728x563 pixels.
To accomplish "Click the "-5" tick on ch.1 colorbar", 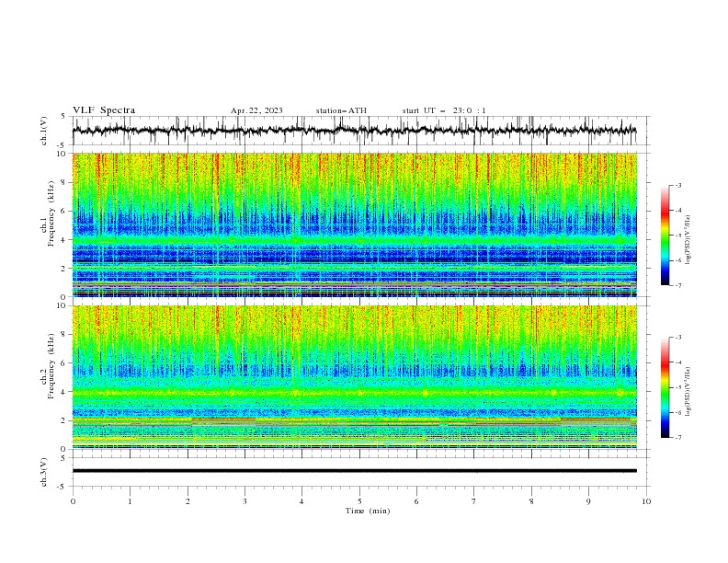I will (677, 236).
